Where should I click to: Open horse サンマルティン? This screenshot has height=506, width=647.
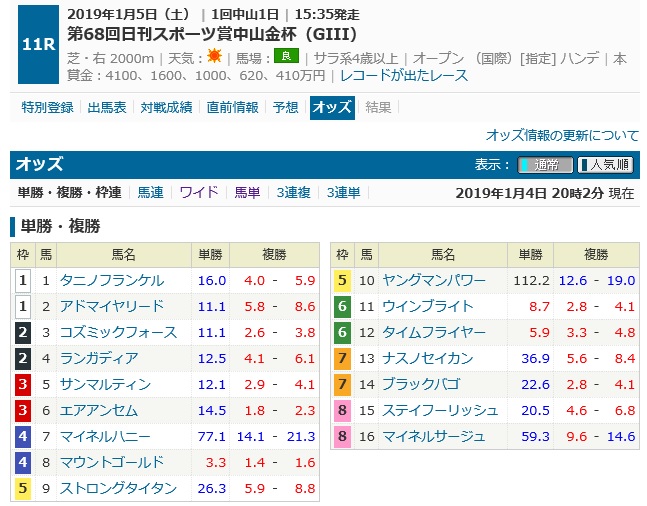coord(105,385)
